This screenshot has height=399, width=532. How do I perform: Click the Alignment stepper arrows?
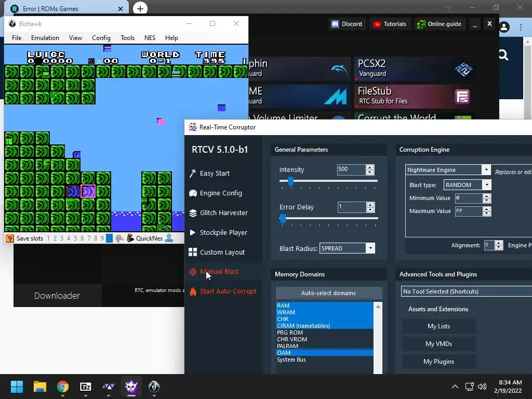tap(498, 245)
